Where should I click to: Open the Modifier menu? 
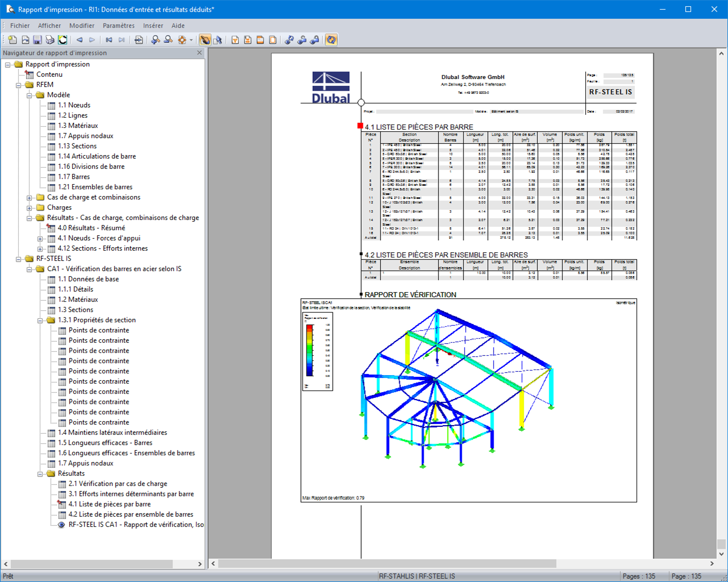82,26
